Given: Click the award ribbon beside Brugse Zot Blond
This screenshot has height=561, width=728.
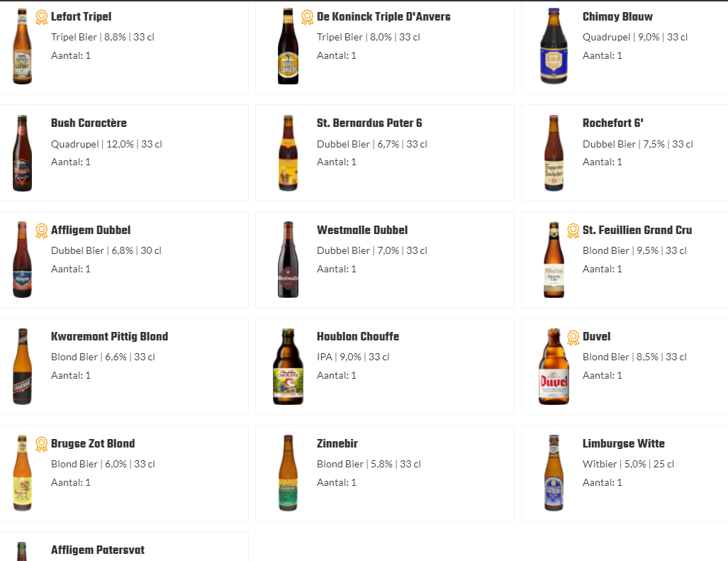Looking at the screenshot, I should pyautogui.click(x=42, y=444).
